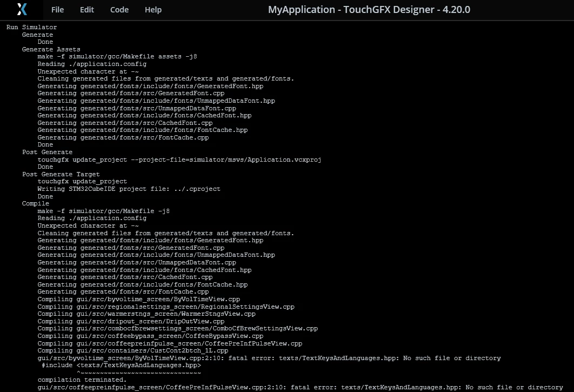
Task: Click the 'Post Generate' log heading above touchgfx update_project --project-file
Action: [47, 152]
